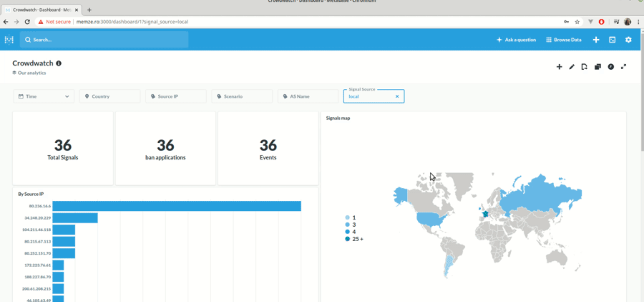Click bar for 104.211.46.118
This screenshot has height=307, width=644.
(64, 230)
